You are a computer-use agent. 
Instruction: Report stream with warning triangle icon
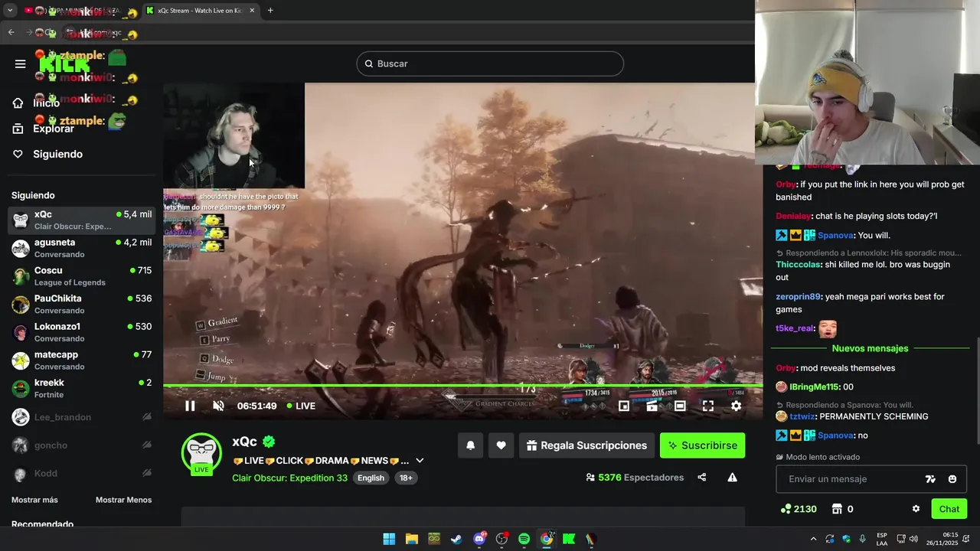(732, 478)
